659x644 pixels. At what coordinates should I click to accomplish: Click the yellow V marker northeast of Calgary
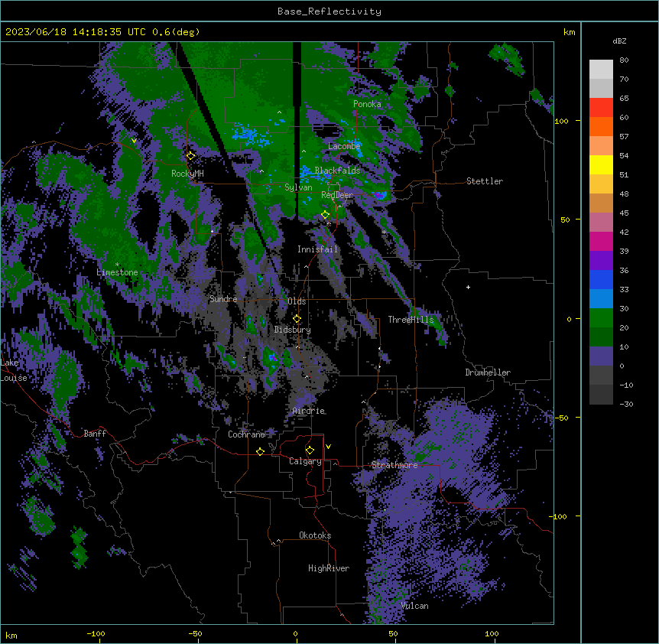tap(328, 447)
